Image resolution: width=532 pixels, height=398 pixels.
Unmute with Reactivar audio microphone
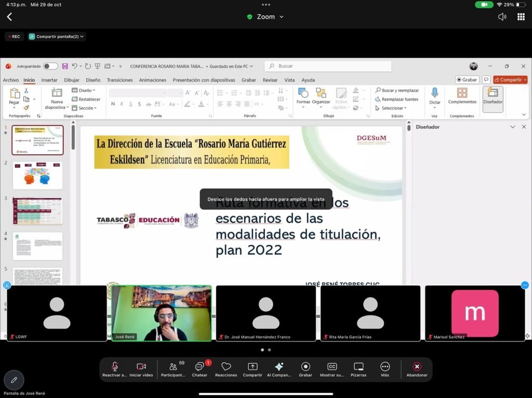(115, 367)
